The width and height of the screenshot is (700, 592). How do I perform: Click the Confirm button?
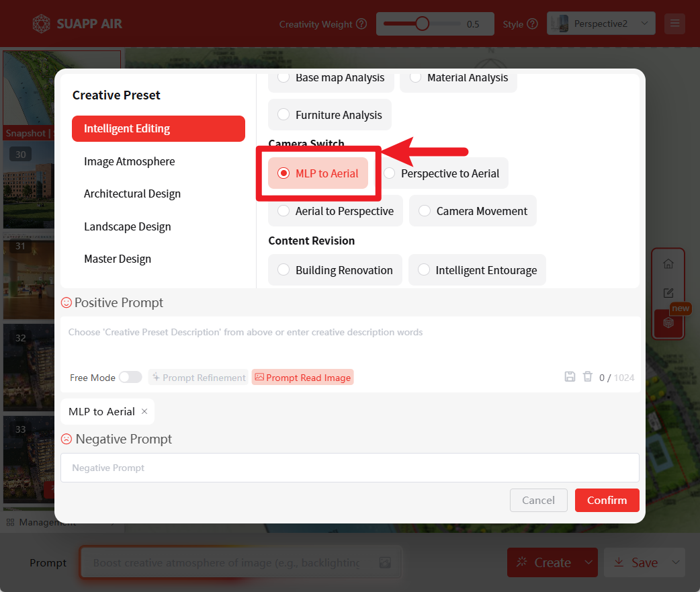[607, 500]
